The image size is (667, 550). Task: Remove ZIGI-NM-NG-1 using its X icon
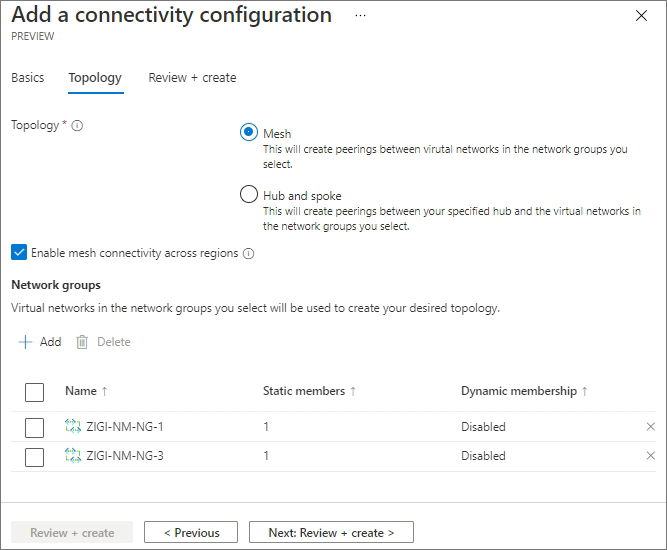coord(651,427)
